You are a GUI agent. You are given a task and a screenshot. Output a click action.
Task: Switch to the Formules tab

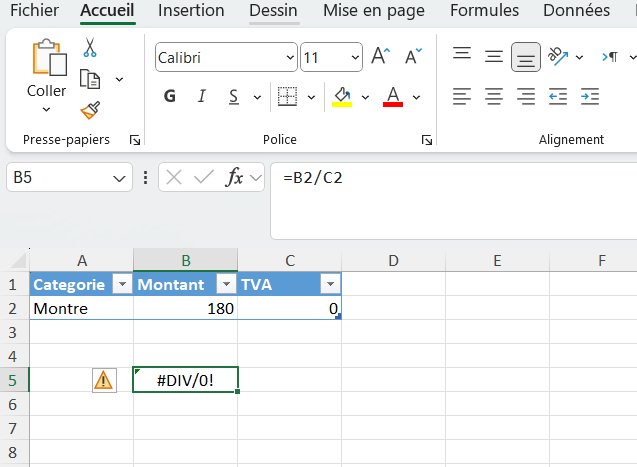coord(484,11)
